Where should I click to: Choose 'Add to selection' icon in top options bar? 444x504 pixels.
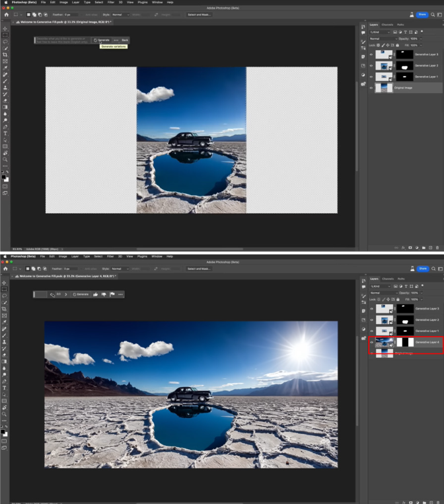pyautogui.click(x=34, y=15)
